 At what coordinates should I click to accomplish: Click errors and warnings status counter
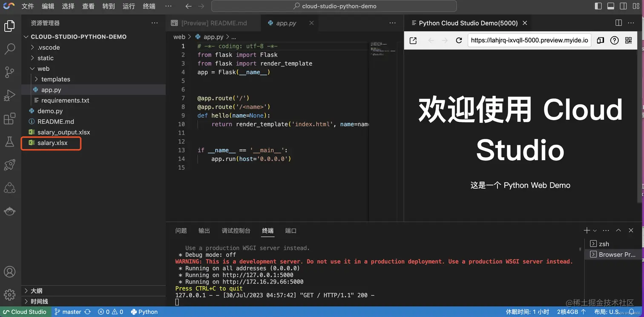coord(110,312)
